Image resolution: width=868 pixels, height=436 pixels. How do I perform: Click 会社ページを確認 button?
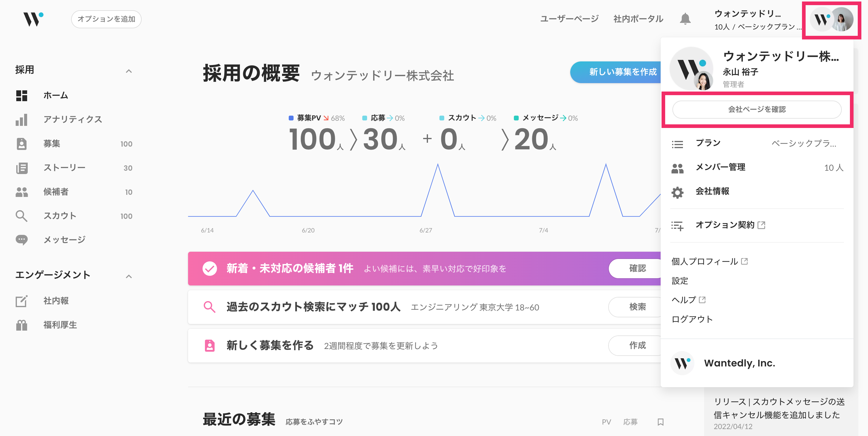[757, 109]
